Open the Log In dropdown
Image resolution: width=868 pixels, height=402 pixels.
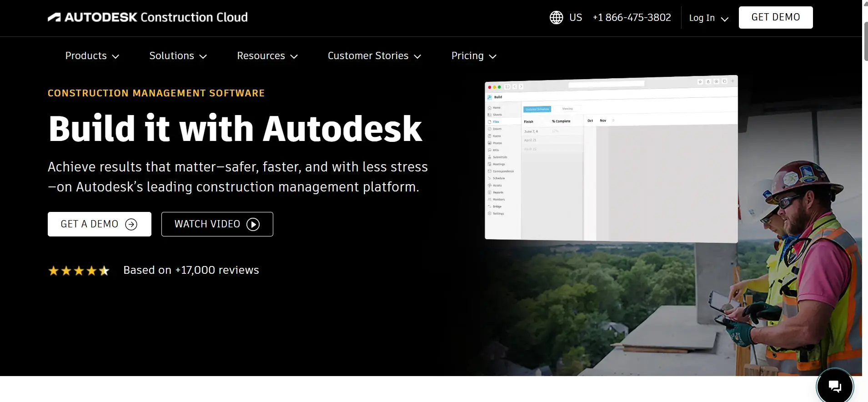(x=708, y=18)
